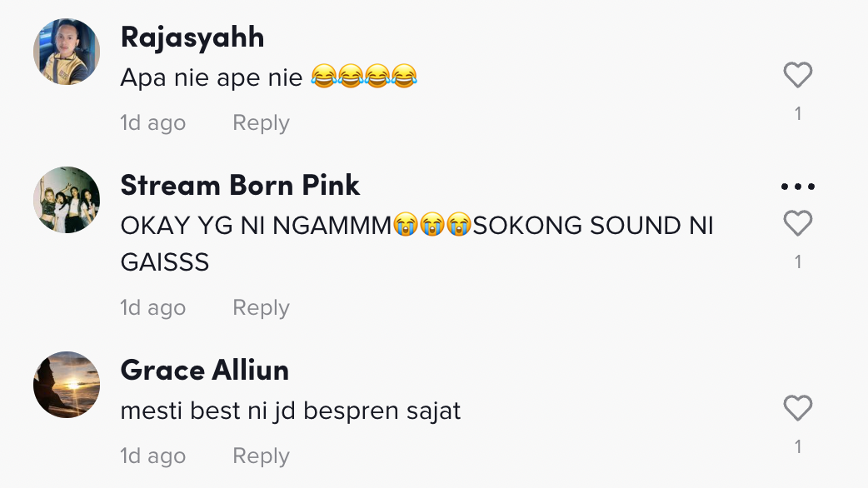The image size is (868, 488).
Task: Go to the Grace Alliun username
Action: [x=205, y=370]
